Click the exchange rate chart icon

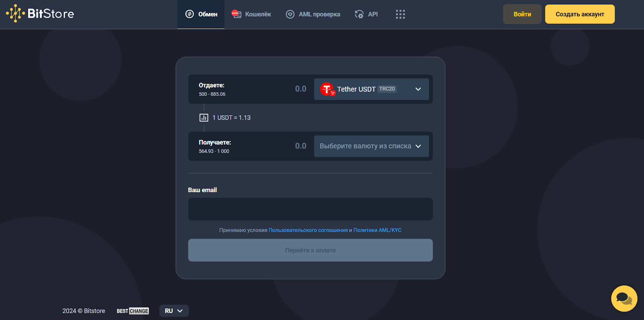click(x=204, y=118)
